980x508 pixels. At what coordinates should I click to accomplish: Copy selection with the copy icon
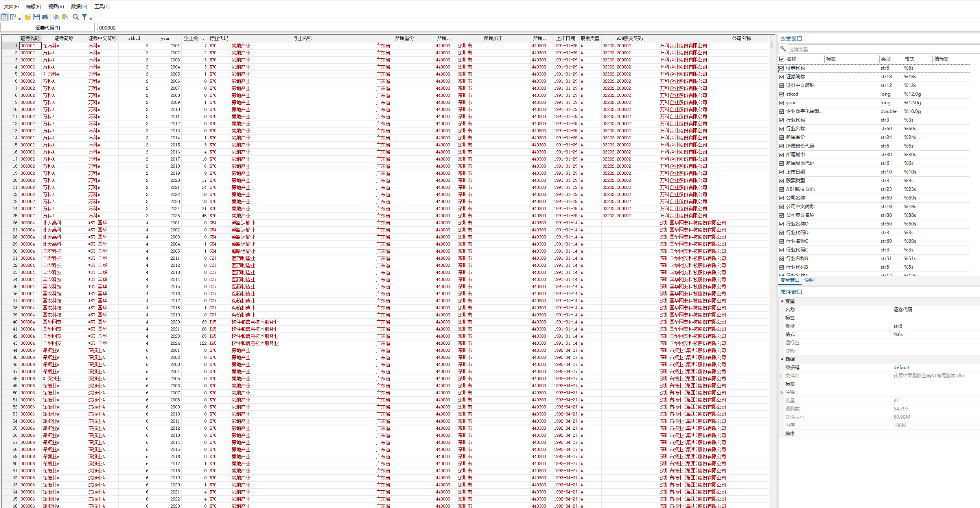pos(56,17)
